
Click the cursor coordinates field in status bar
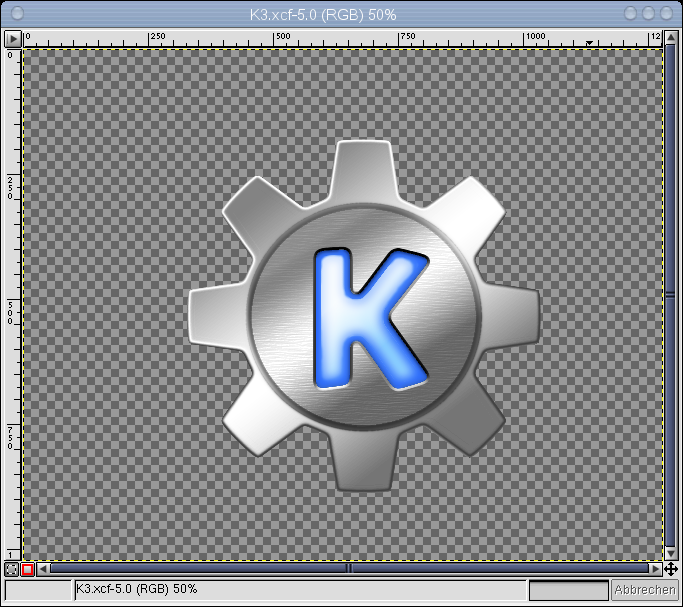click(38, 590)
